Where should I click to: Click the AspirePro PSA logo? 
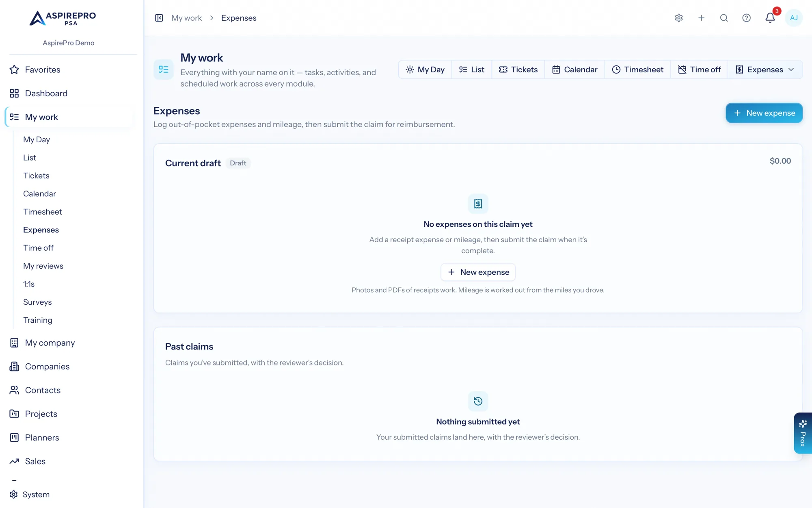tap(63, 18)
